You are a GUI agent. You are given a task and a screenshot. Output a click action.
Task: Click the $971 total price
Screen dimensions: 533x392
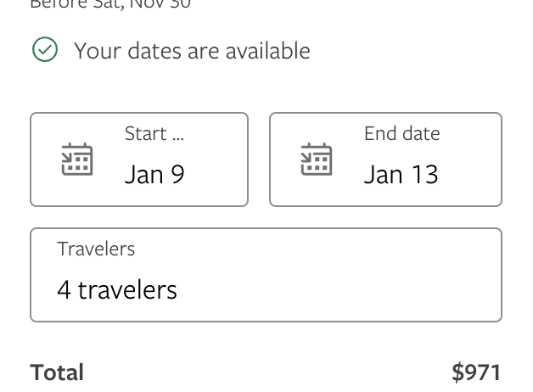click(x=476, y=372)
